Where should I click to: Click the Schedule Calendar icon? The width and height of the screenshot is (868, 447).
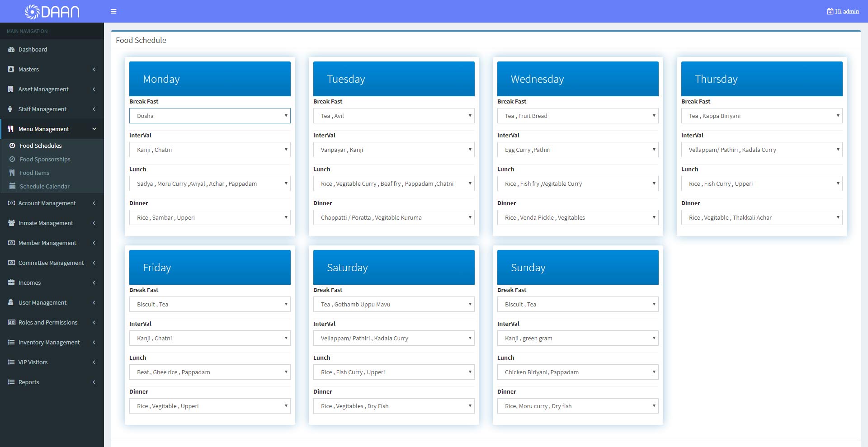coord(12,186)
